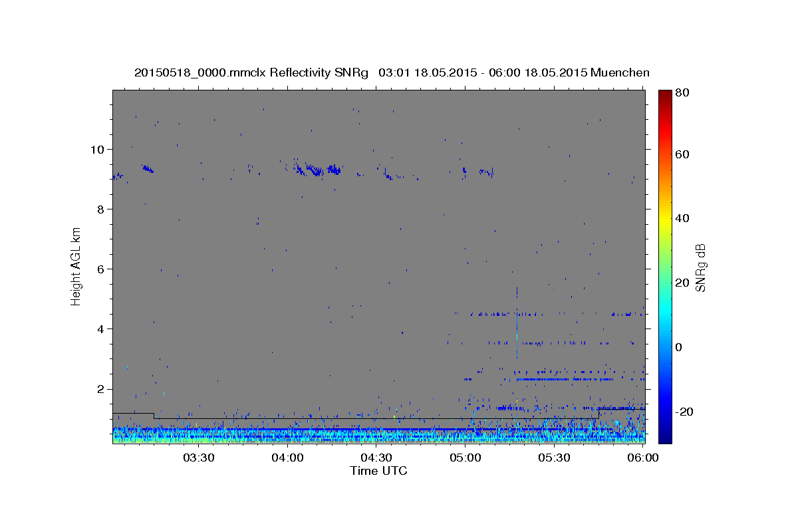Click the colorbar value 60

click(684, 154)
